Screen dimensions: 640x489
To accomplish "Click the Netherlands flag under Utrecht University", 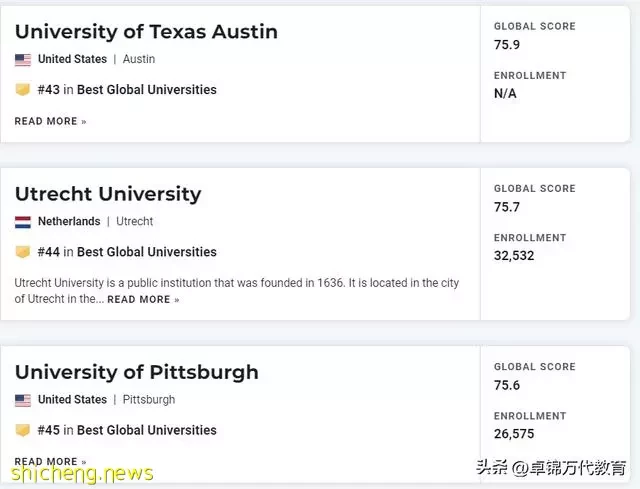I will 23,222.
